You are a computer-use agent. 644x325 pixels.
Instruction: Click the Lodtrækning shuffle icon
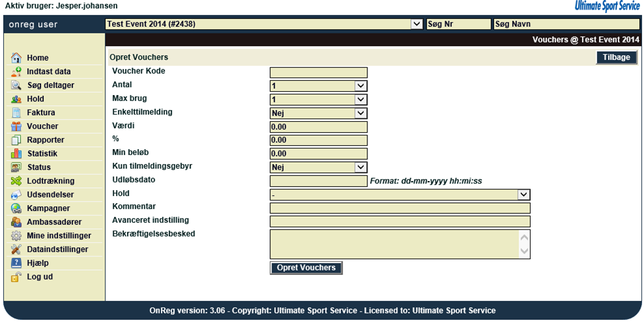point(16,181)
